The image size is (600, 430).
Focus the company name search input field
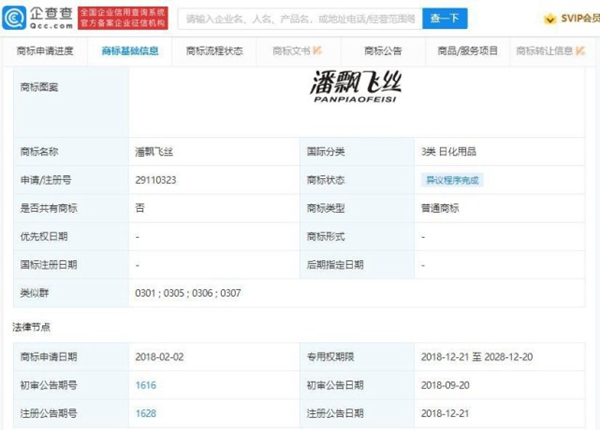click(x=300, y=18)
